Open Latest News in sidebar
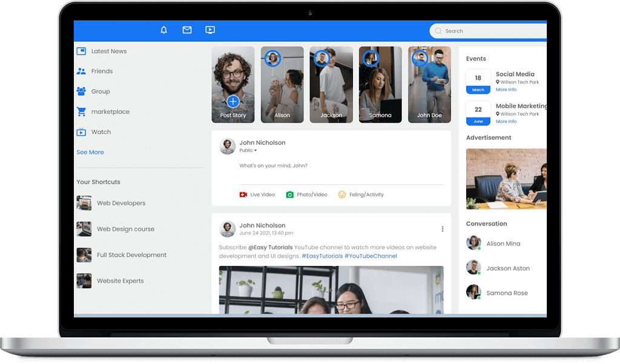Viewport: 620px width, 364px height. [108, 51]
